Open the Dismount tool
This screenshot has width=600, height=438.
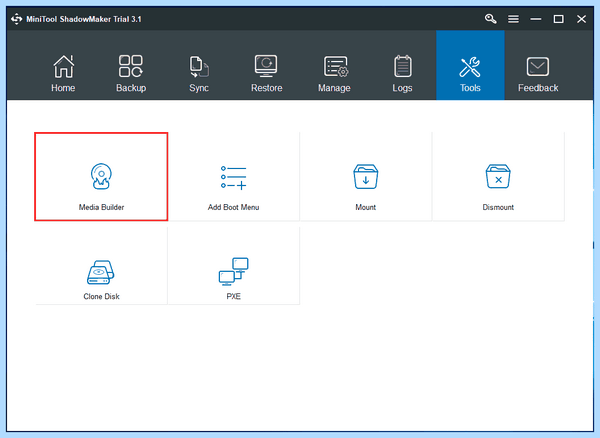pyautogui.click(x=498, y=177)
